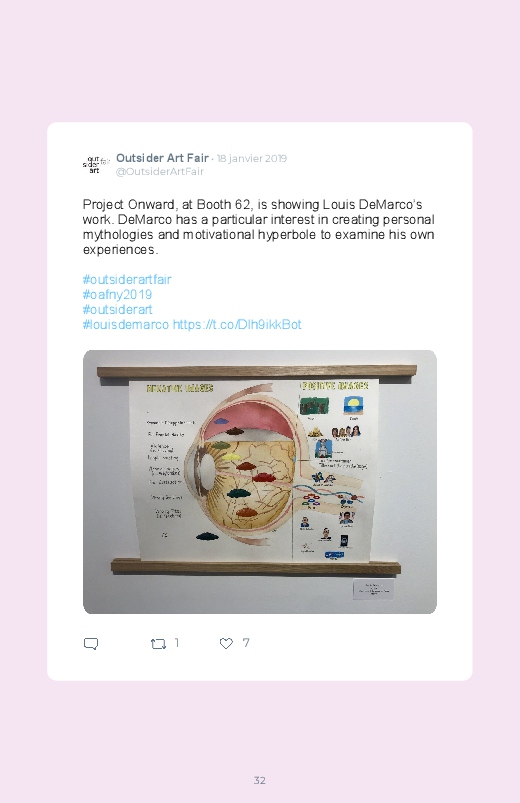
Task: Click the like count number 7
Action: click(x=246, y=643)
